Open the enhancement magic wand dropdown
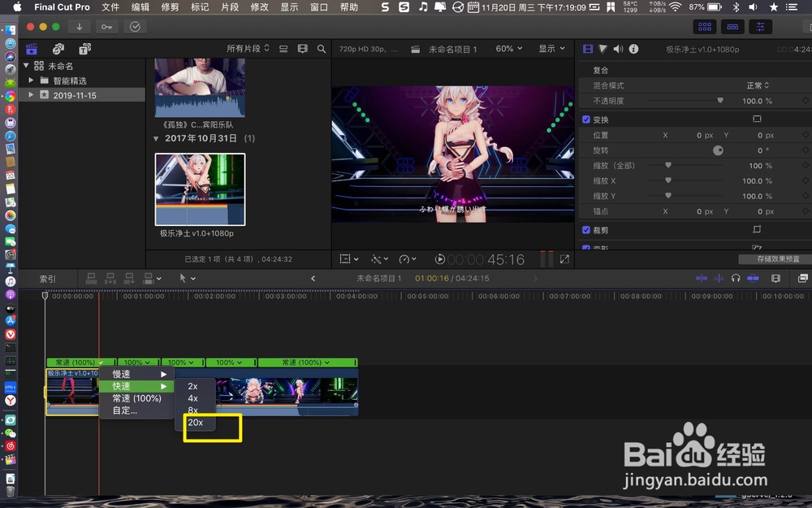This screenshot has height=508, width=812. tap(379, 258)
